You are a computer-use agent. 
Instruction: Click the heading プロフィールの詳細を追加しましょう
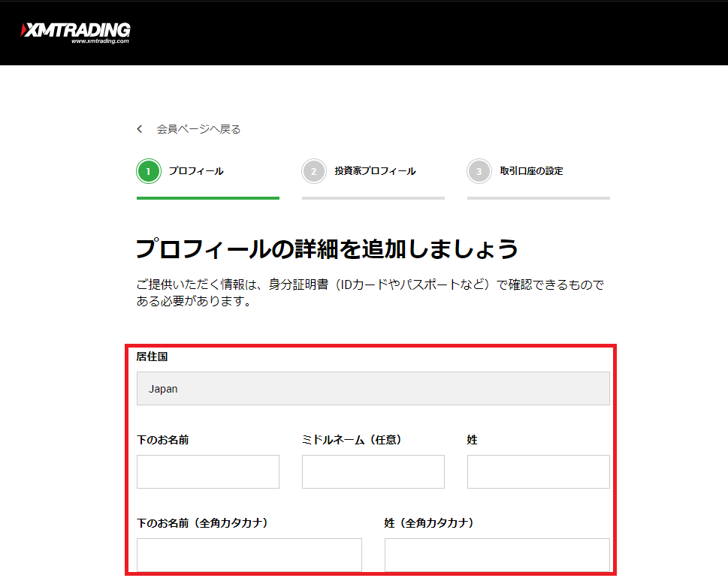pos(327,248)
